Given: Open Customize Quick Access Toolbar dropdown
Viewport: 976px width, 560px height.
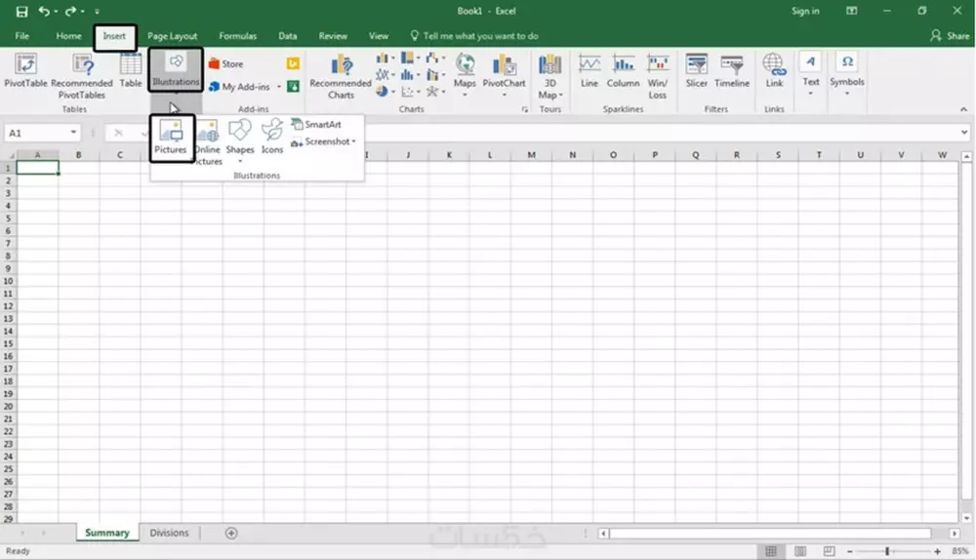Looking at the screenshot, I should (97, 11).
